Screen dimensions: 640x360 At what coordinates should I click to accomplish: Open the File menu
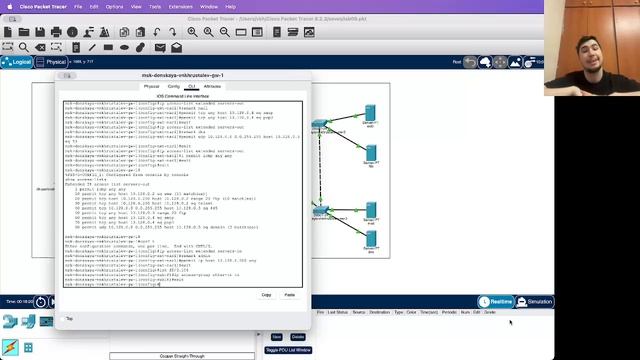coord(78,7)
